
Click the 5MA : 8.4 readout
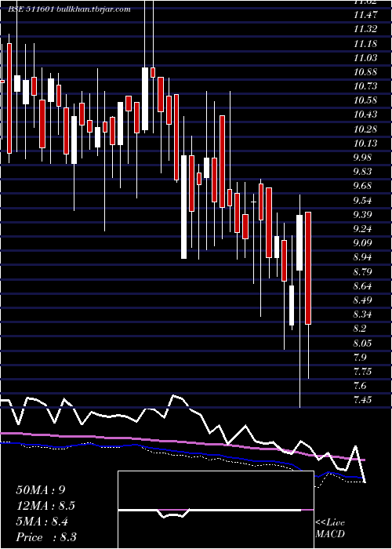pos(42,522)
